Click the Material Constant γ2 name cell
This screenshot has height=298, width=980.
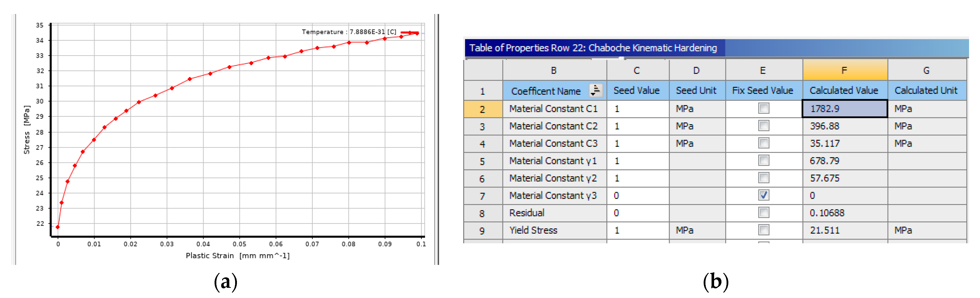tap(553, 178)
